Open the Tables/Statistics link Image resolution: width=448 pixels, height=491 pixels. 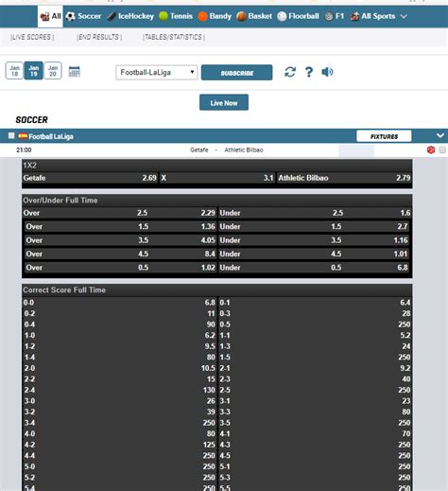174,37
